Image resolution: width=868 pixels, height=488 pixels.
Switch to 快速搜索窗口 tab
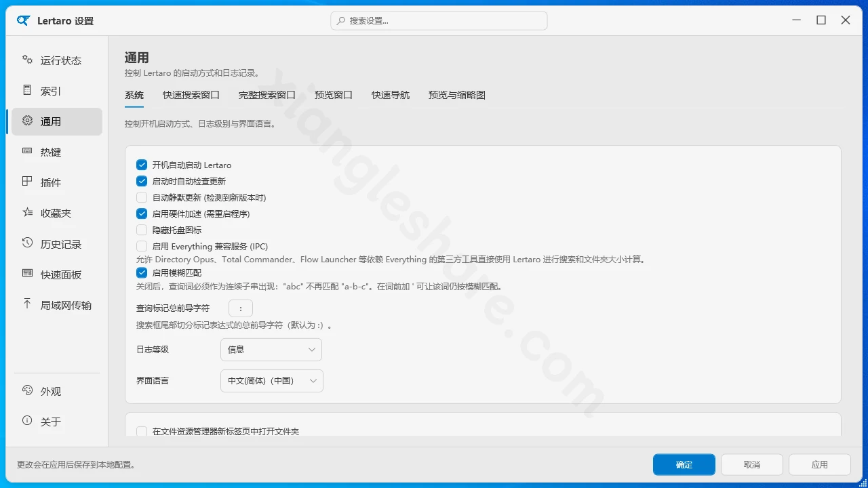pyautogui.click(x=191, y=95)
